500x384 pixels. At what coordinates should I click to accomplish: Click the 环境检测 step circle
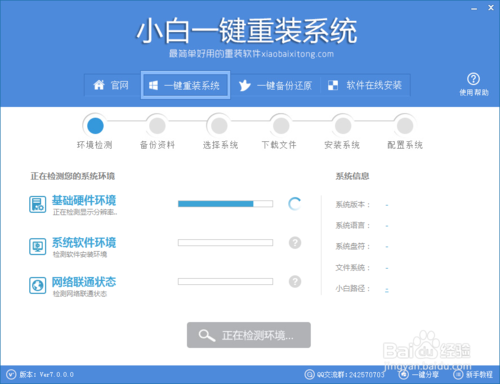(95, 126)
